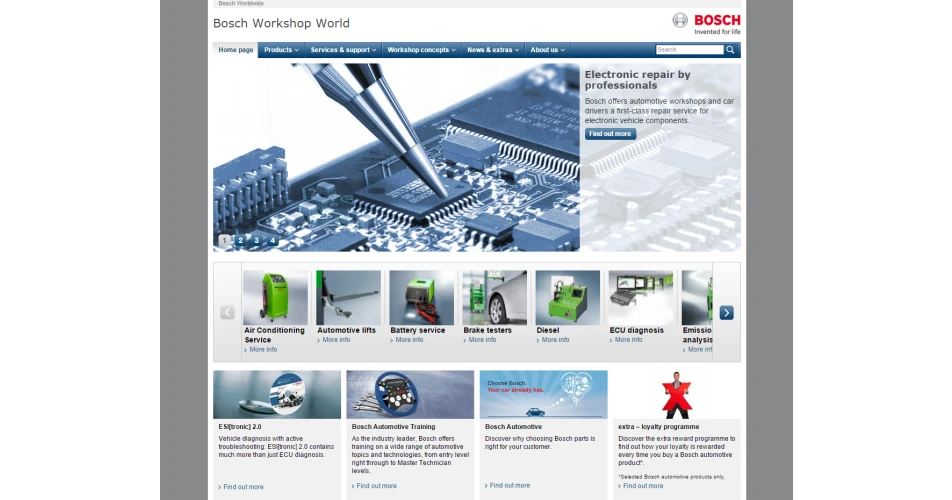Click the Air Conditioning Service title

tap(274, 335)
